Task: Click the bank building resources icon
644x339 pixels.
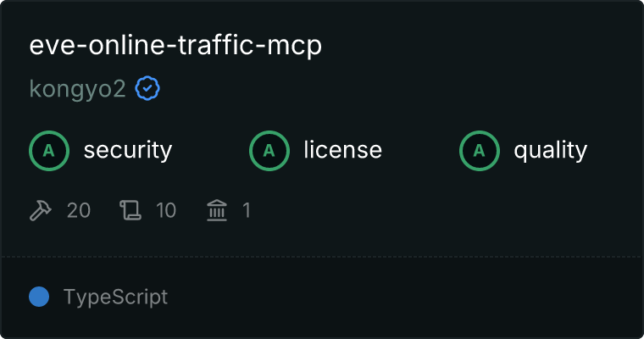Action: [217, 210]
